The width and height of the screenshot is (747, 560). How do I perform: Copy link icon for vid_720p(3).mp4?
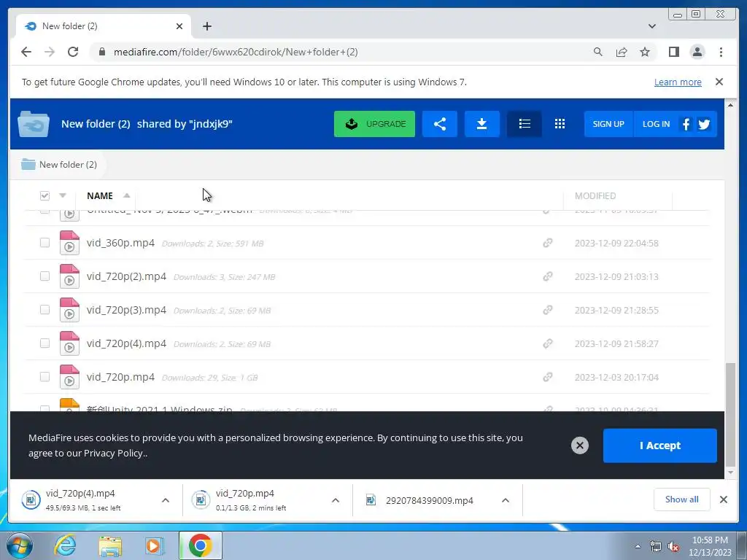[547, 310]
